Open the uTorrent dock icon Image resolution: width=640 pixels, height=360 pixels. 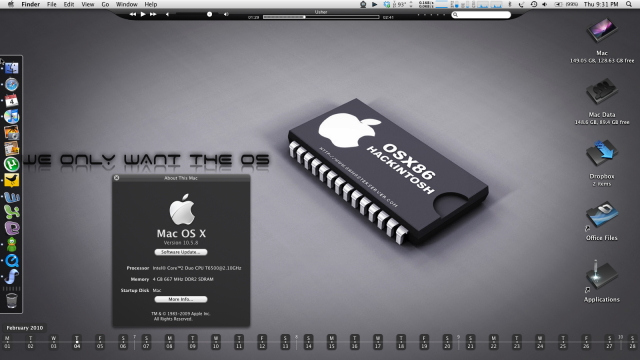coord(11,164)
